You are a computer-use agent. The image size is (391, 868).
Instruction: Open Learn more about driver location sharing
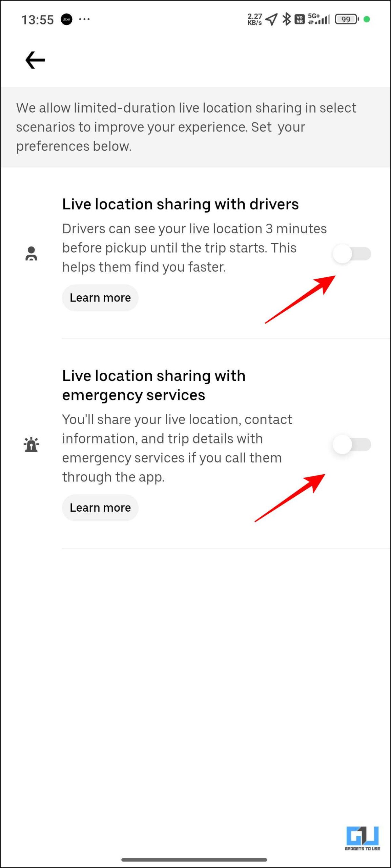click(100, 298)
